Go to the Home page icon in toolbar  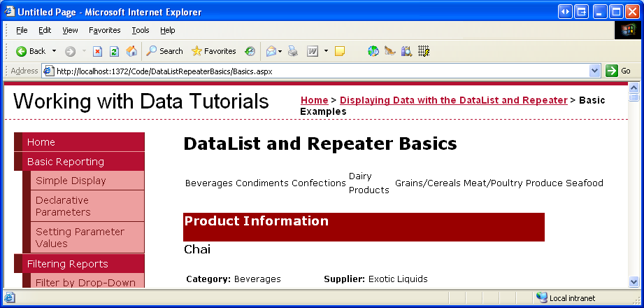click(131, 51)
